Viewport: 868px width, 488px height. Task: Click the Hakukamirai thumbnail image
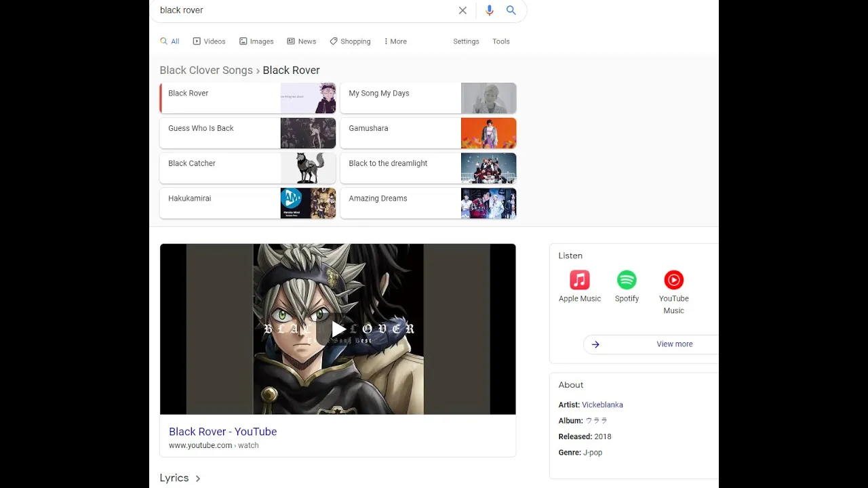coord(308,203)
